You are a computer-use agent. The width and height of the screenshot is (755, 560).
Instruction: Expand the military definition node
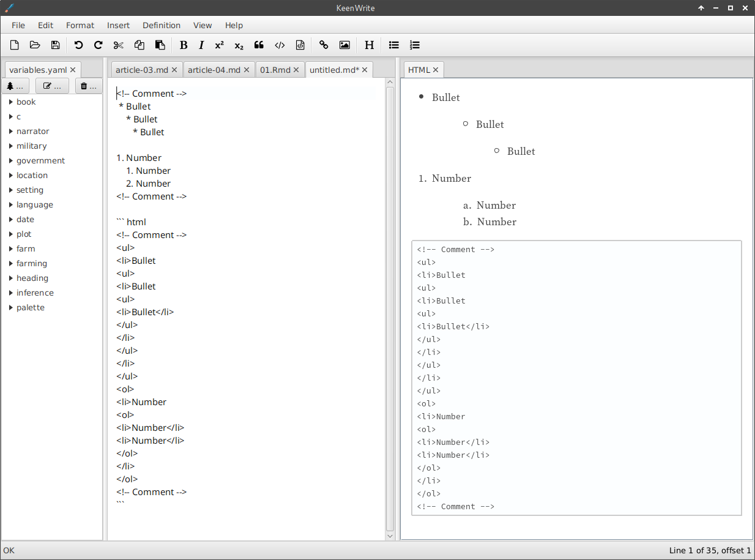coord(11,146)
